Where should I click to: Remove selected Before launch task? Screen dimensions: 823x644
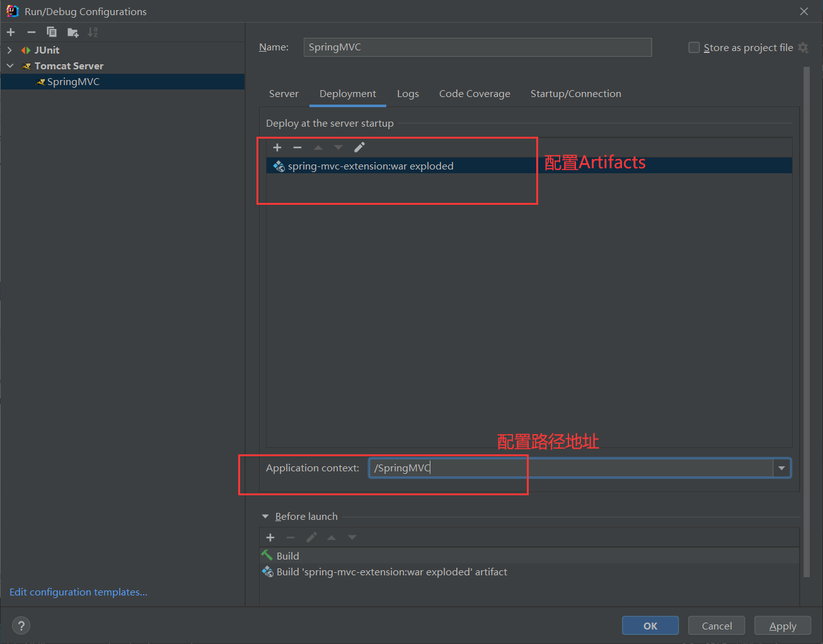[291, 538]
